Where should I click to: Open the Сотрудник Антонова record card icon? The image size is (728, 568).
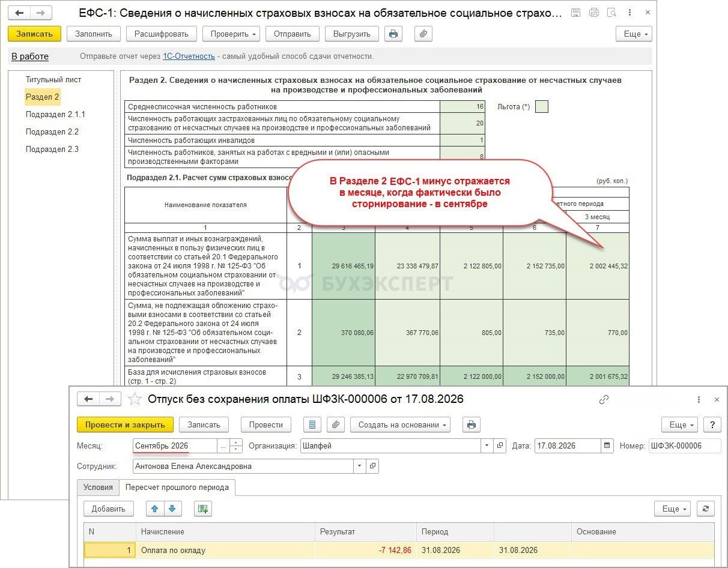[x=372, y=466]
